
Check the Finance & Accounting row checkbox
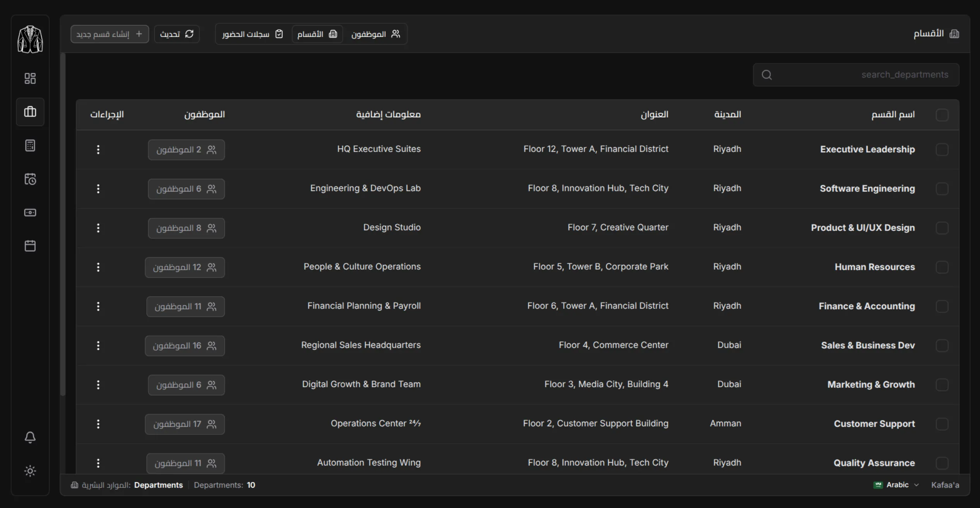point(942,306)
